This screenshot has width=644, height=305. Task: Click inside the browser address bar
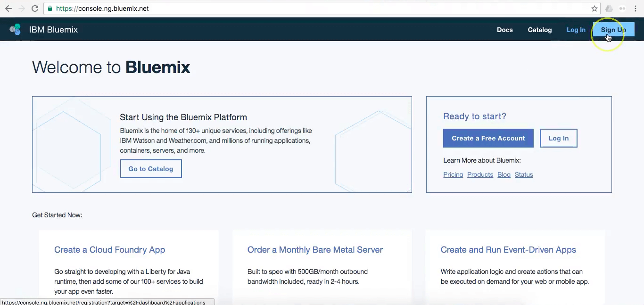tap(189, 8)
